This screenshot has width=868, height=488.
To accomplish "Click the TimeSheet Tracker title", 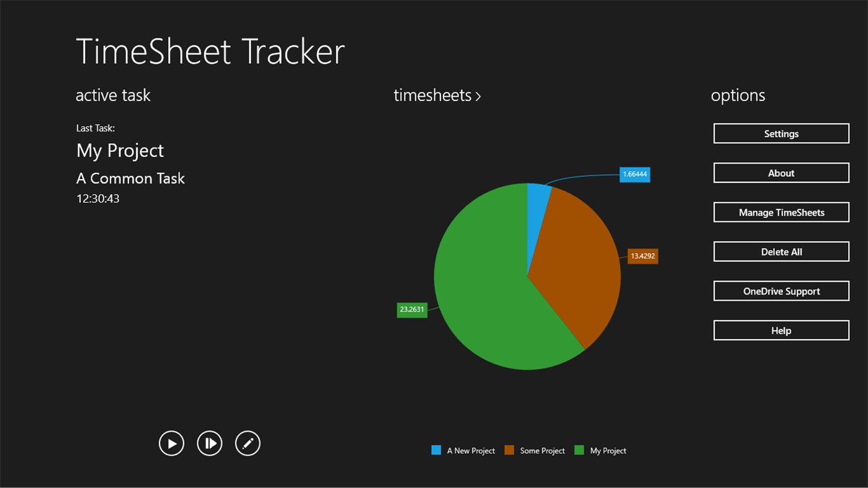I will coord(210,52).
